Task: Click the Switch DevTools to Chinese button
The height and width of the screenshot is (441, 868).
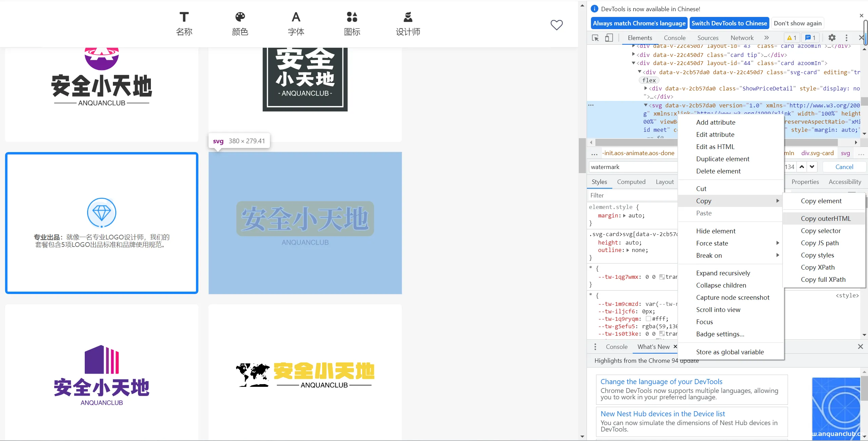Action: 729,23
